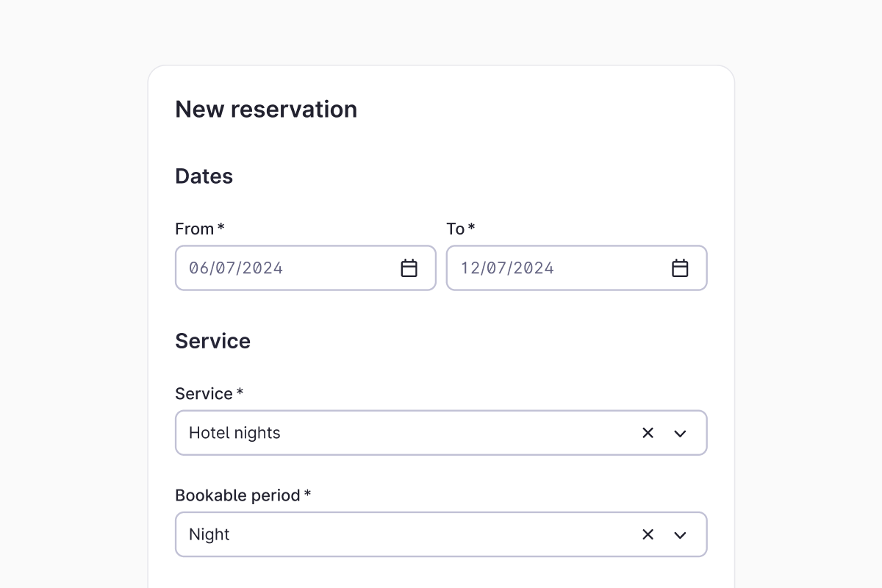Expand the Service dropdown chevron
The width and height of the screenshot is (882, 588).
point(680,433)
